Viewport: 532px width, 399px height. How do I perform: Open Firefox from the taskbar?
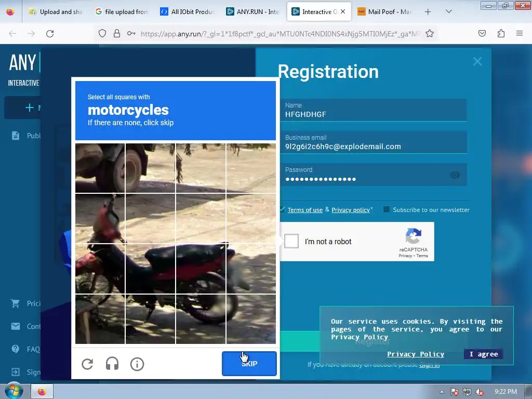coord(42,392)
